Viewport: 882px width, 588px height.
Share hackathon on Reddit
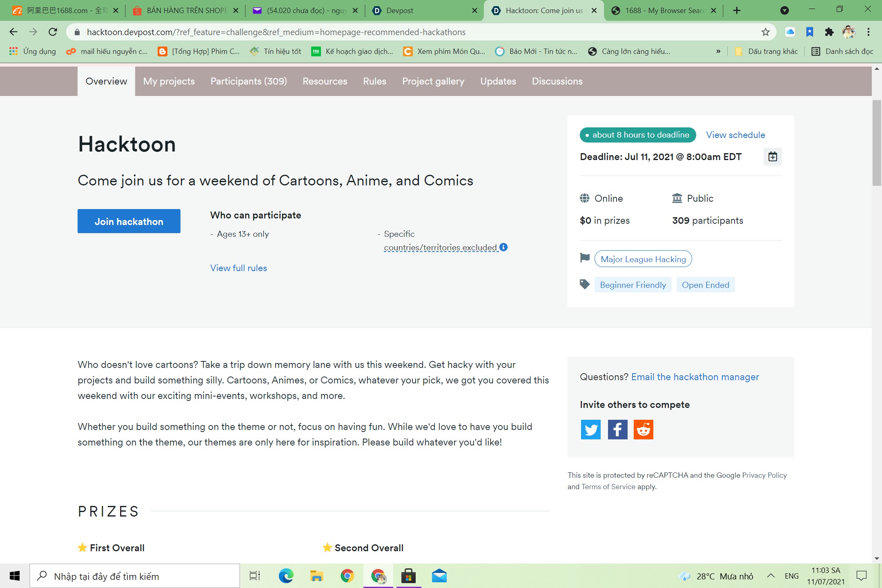pos(643,430)
